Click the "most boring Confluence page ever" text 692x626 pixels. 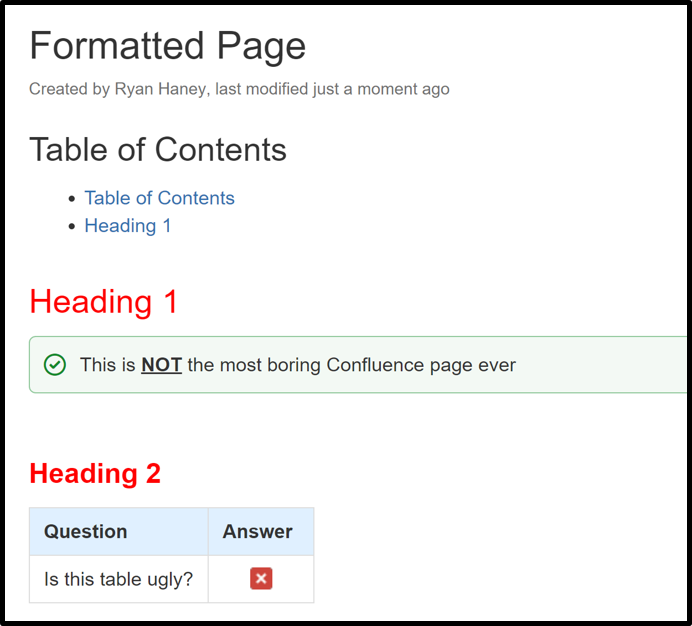tap(351, 365)
